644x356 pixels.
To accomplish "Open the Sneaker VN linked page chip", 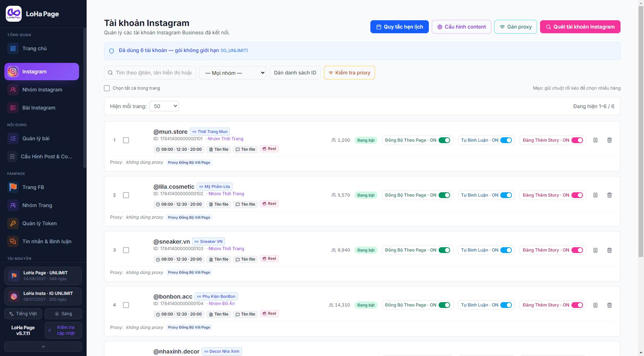I will point(209,241).
